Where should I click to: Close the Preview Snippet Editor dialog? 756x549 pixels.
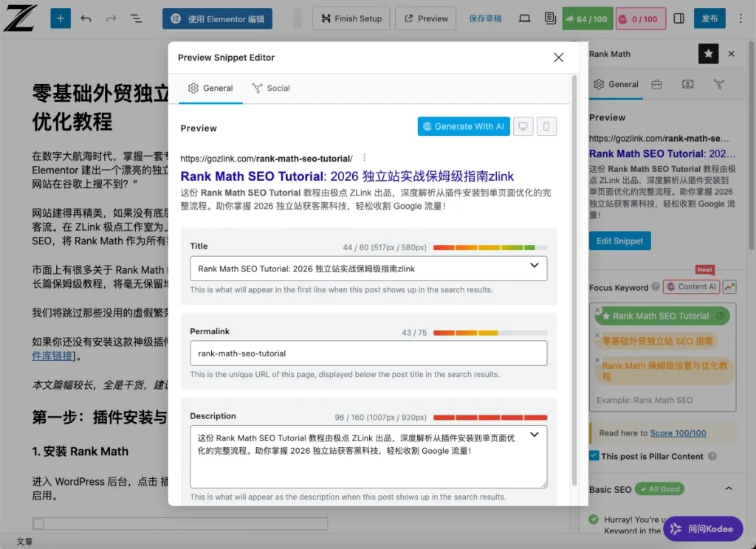click(559, 58)
